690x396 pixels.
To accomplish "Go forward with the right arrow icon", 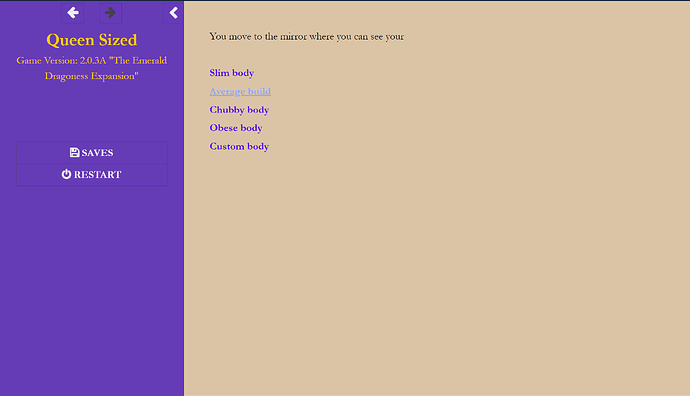I will (110, 13).
